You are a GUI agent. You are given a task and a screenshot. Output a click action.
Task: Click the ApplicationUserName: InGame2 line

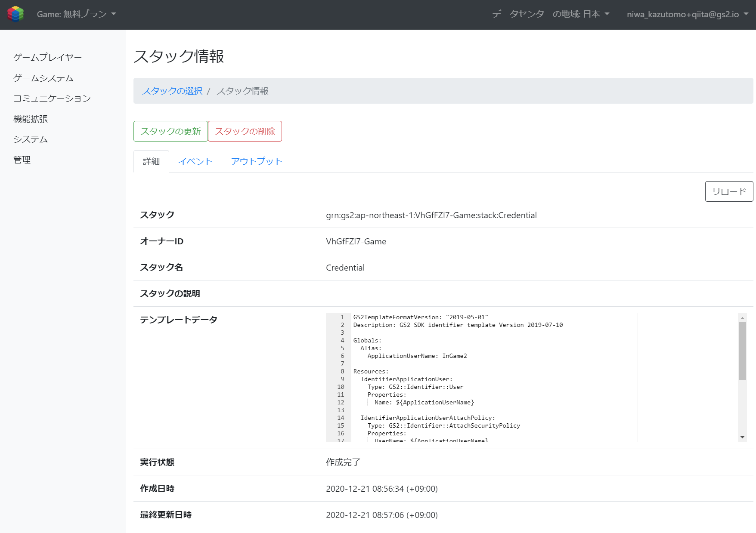click(x=417, y=356)
